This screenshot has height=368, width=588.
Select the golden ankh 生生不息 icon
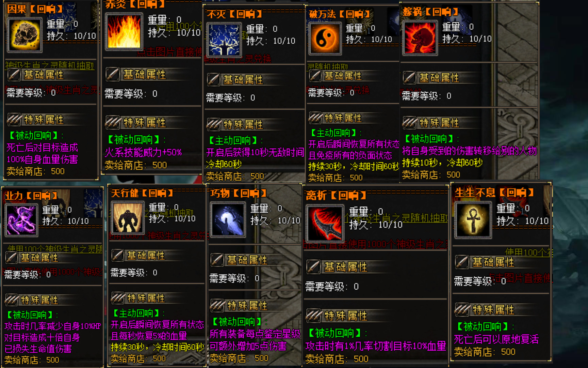coord(473,220)
